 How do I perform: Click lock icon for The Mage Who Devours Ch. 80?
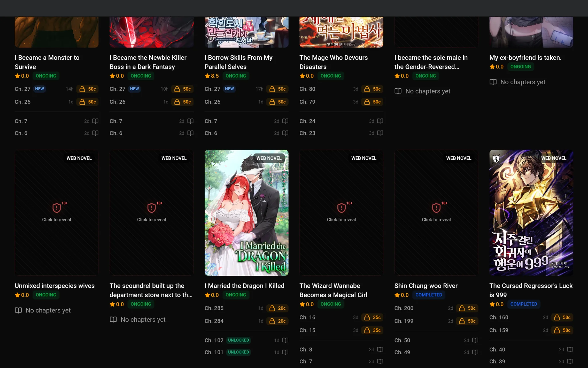click(367, 89)
